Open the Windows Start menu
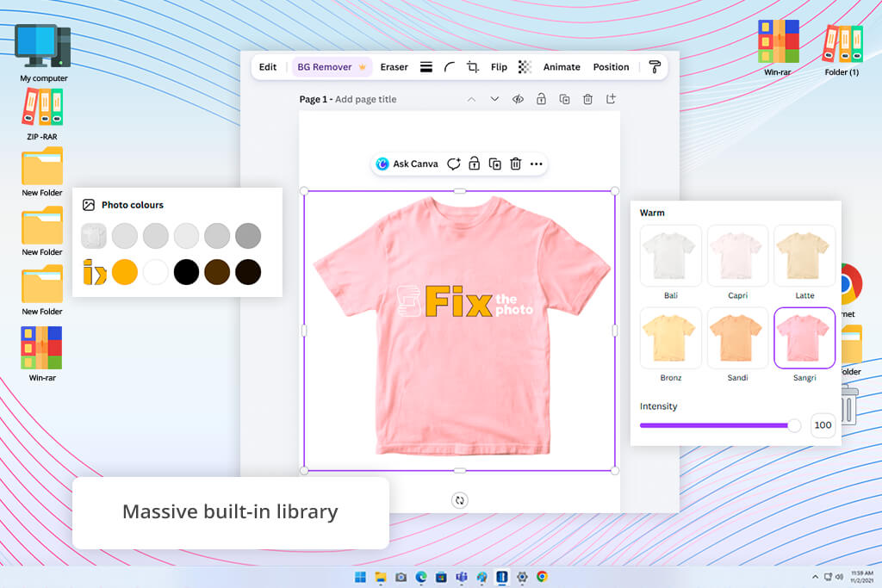The height and width of the screenshot is (588, 882). tap(360, 577)
